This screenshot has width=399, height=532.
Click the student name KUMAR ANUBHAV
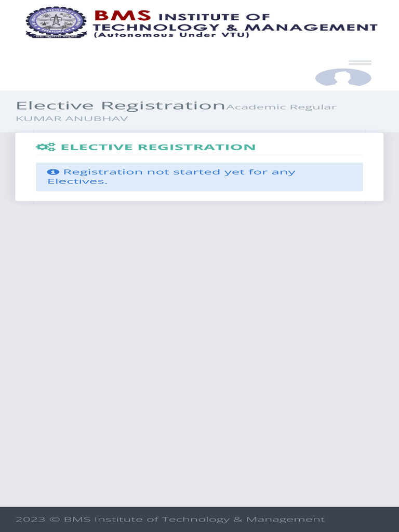click(72, 119)
